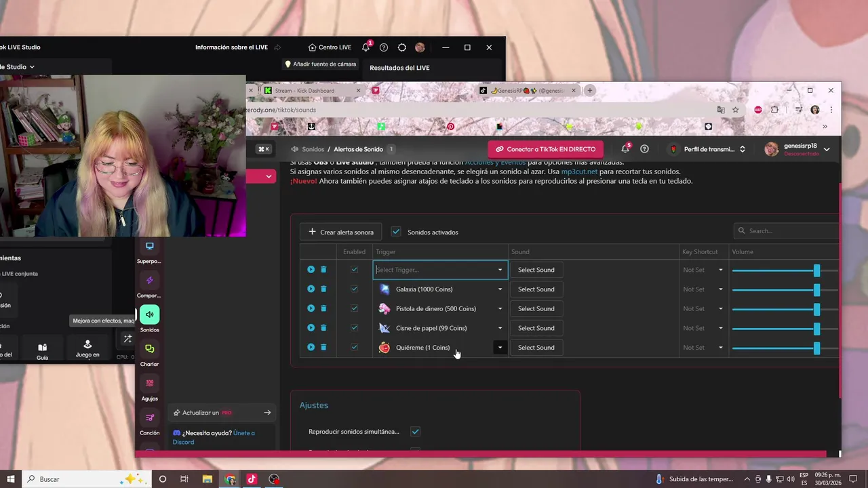Open Información sobre el LIVE
Screen dimensions: 868x488
point(231,47)
